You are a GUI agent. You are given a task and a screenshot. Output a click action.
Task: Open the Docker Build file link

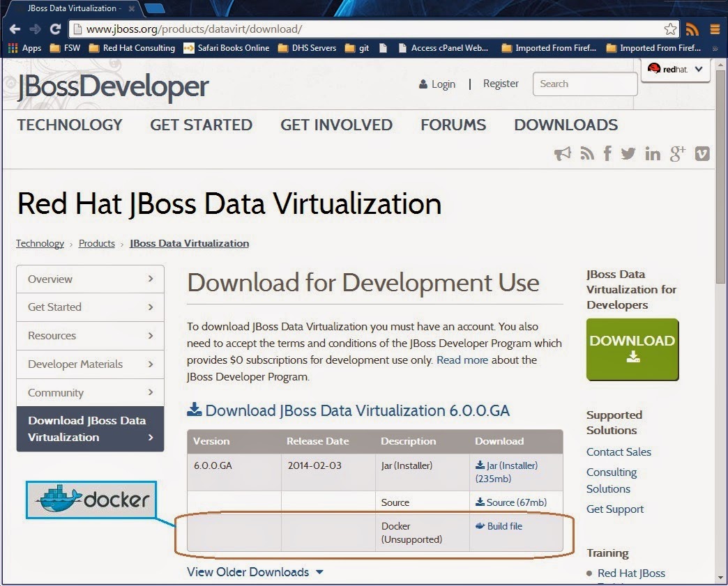(499, 526)
